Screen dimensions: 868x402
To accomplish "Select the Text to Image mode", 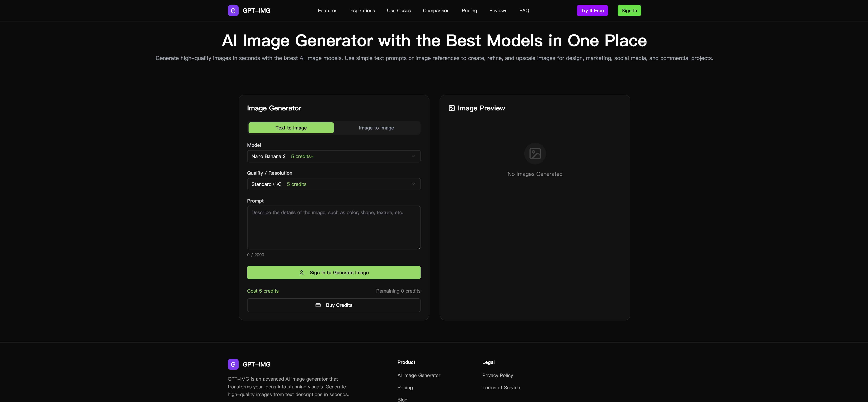I will [x=291, y=128].
